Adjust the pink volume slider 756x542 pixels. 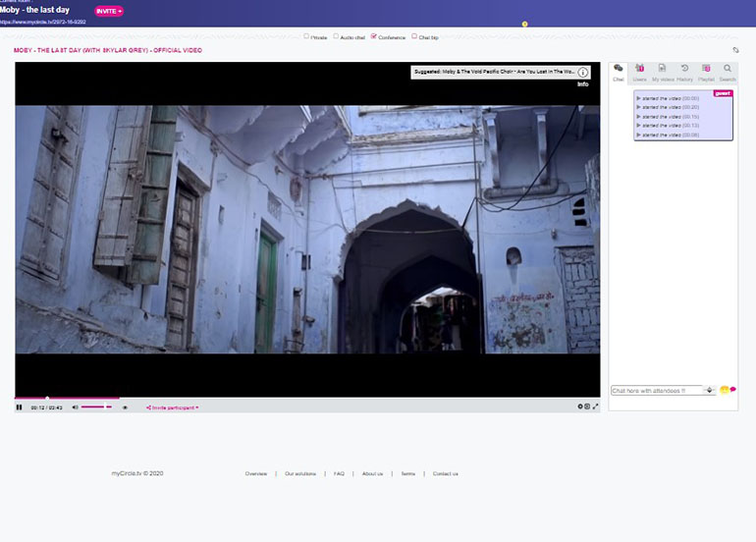point(96,406)
